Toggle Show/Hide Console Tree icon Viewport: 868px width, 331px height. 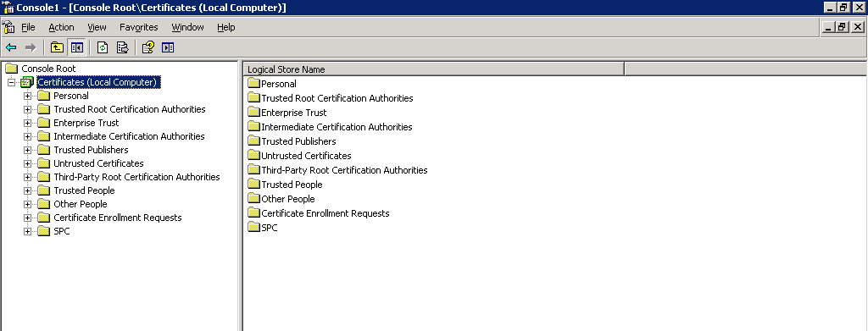coord(76,47)
